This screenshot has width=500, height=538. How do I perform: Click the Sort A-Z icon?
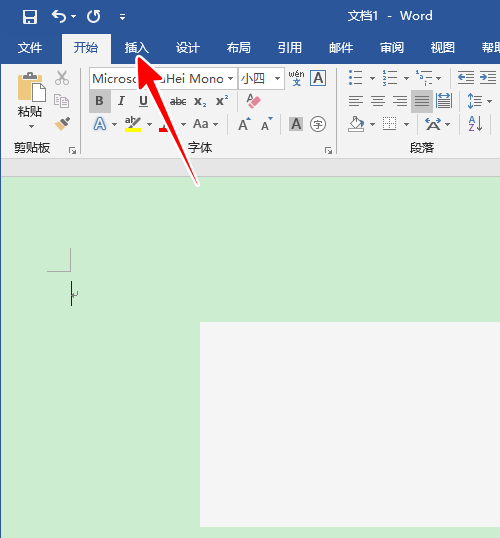pos(476,124)
